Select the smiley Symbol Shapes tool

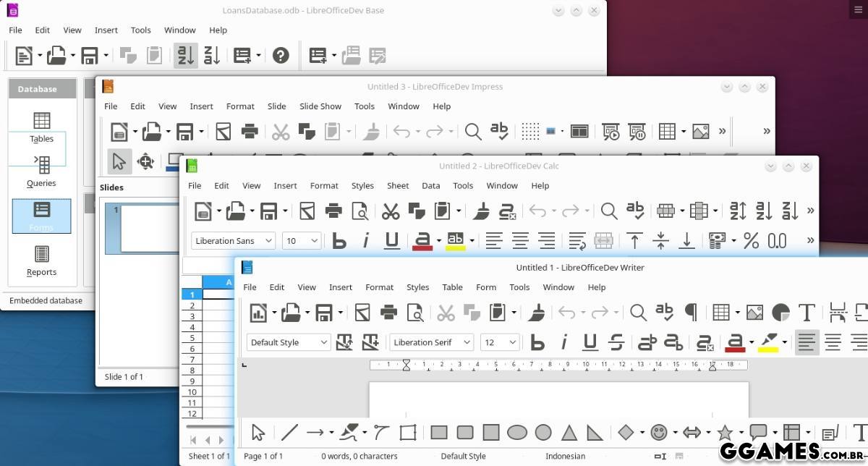[658, 433]
